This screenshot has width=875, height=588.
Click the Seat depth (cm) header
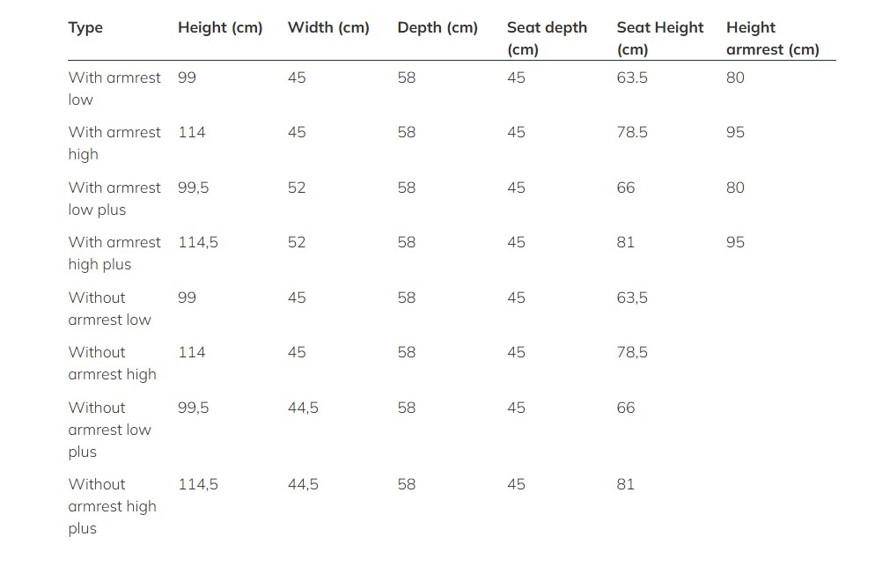pos(547,39)
